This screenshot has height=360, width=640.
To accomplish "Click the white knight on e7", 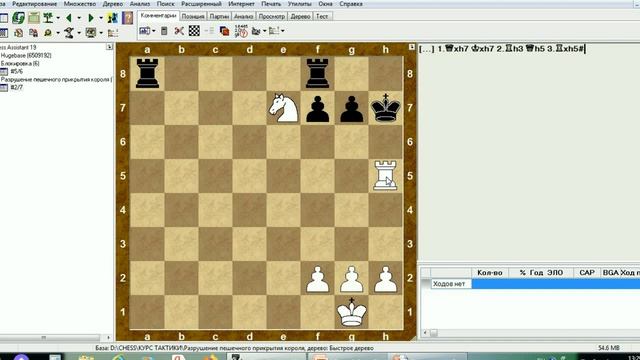I will 283,108.
